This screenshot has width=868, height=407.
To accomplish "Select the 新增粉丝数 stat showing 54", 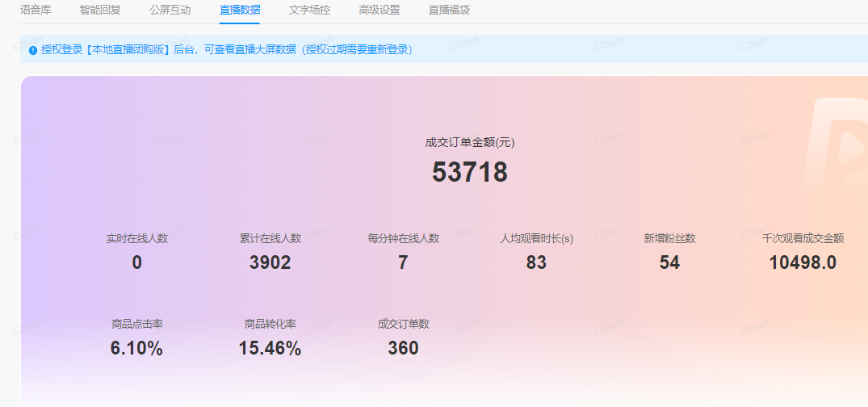I will [x=669, y=262].
